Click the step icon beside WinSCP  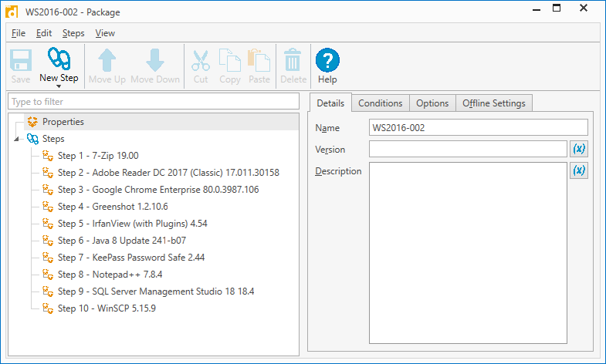pyautogui.click(x=48, y=308)
